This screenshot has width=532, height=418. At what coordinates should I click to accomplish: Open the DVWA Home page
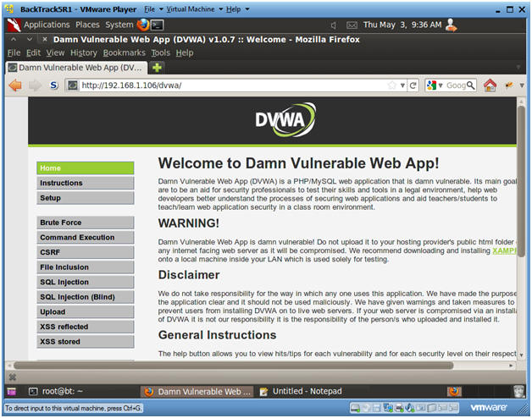point(86,168)
